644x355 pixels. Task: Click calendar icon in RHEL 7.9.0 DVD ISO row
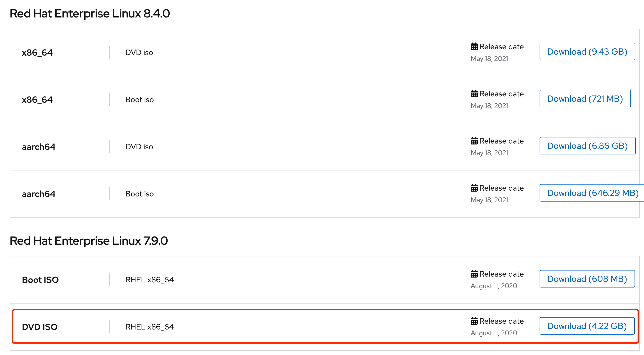pos(474,321)
